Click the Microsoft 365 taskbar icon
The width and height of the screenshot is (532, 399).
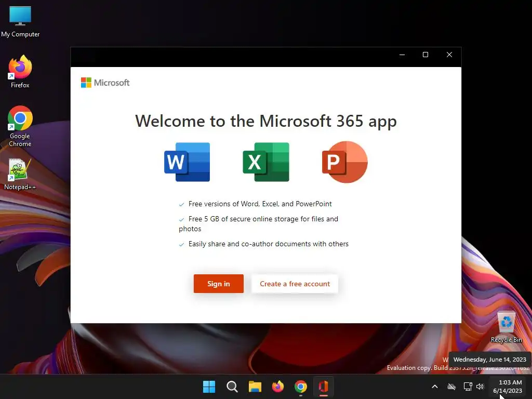[x=323, y=387]
